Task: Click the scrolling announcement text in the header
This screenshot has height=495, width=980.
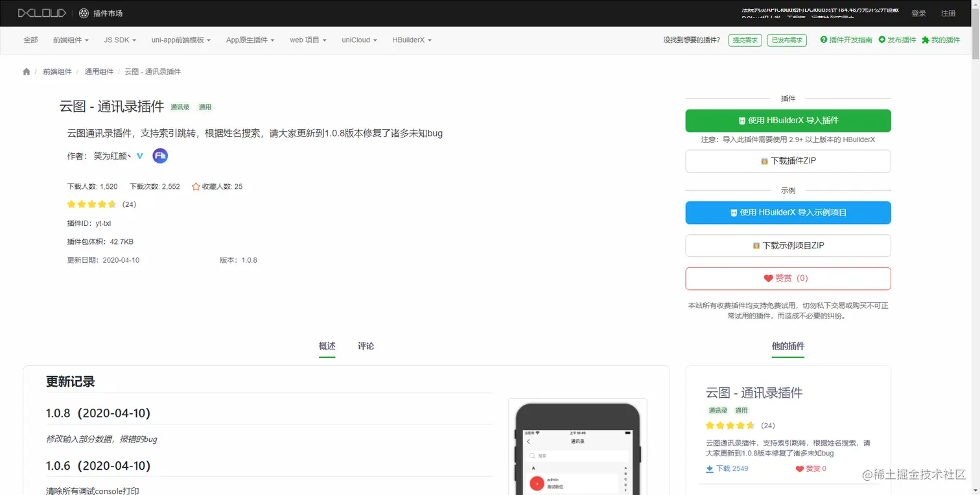Action: 821,13
